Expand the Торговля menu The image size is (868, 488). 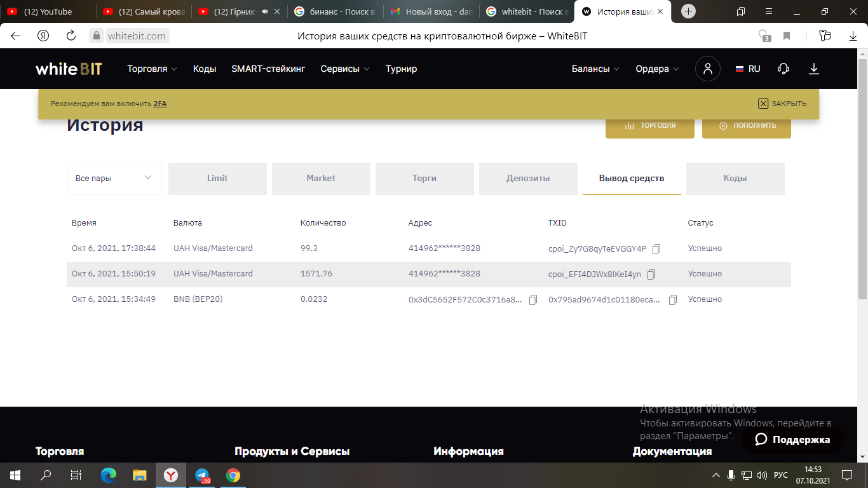(x=152, y=69)
